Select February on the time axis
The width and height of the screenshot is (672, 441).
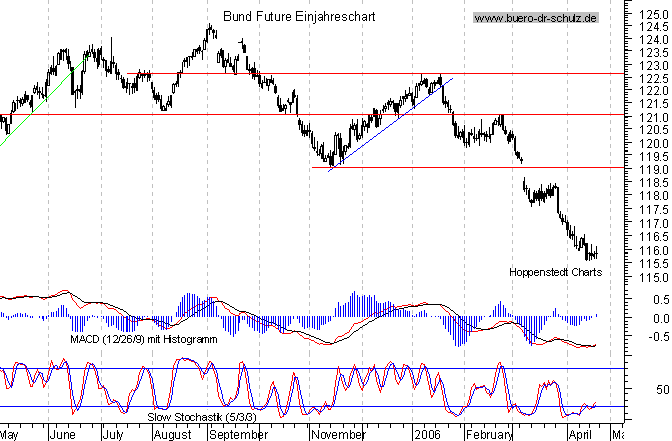tap(488, 435)
